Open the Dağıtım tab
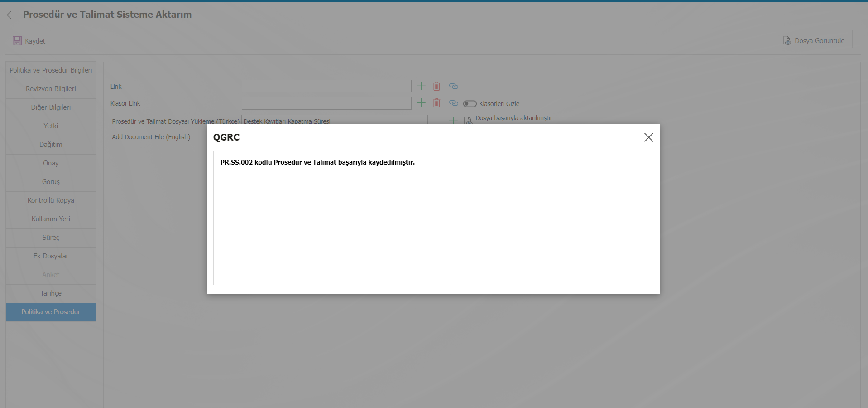The width and height of the screenshot is (868, 408). coord(51,145)
